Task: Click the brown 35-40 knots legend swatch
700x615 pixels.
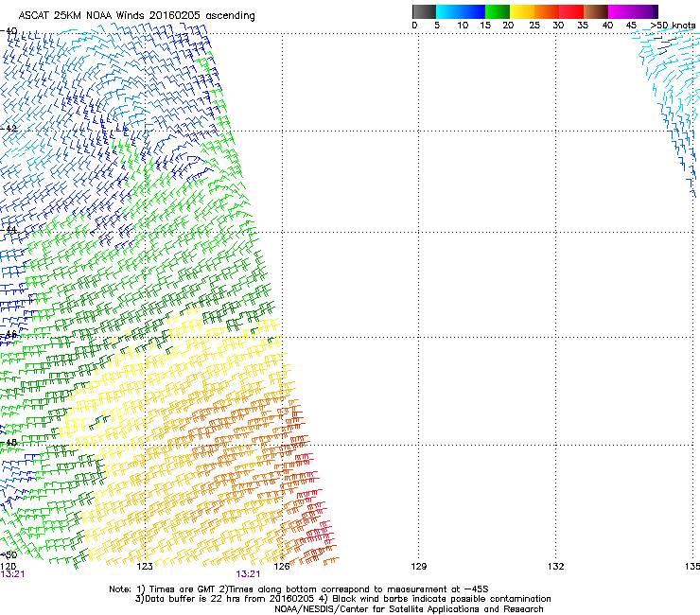Action: coord(596,11)
